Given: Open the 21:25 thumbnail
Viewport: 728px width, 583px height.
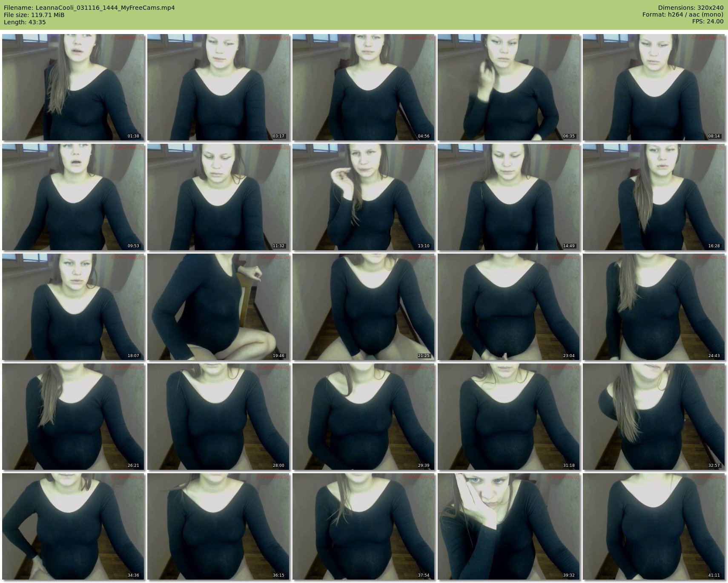Looking at the screenshot, I should (x=364, y=307).
